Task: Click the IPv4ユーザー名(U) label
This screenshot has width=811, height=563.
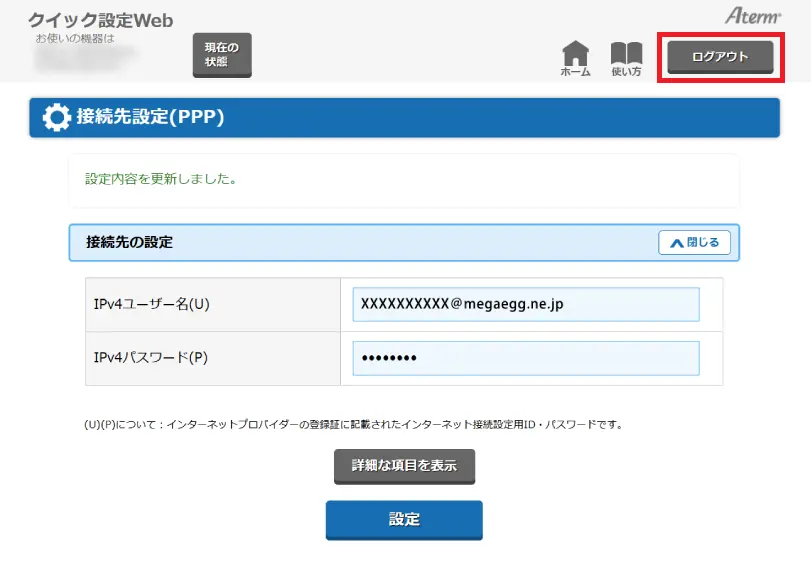Action: [x=152, y=304]
